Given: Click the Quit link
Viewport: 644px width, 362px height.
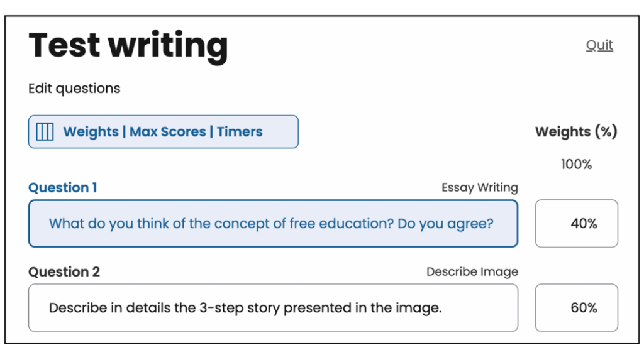Looking at the screenshot, I should pyautogui.click(x=599, y=45).
